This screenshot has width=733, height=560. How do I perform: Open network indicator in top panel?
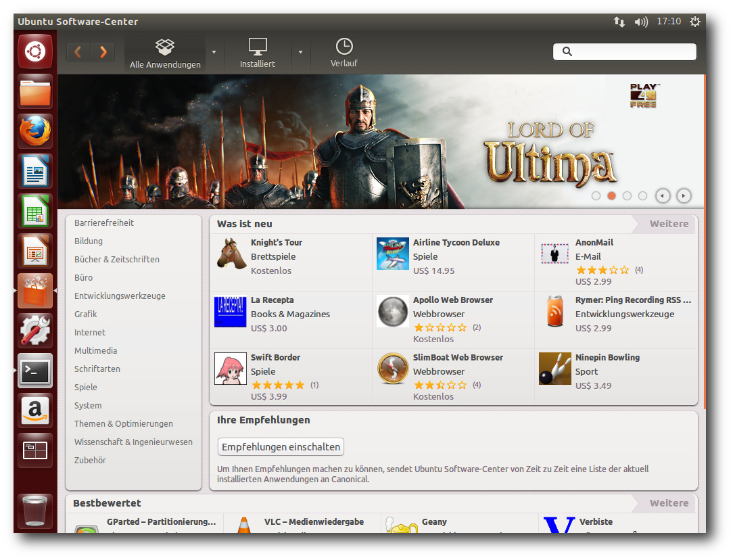[x=619, y=22]
